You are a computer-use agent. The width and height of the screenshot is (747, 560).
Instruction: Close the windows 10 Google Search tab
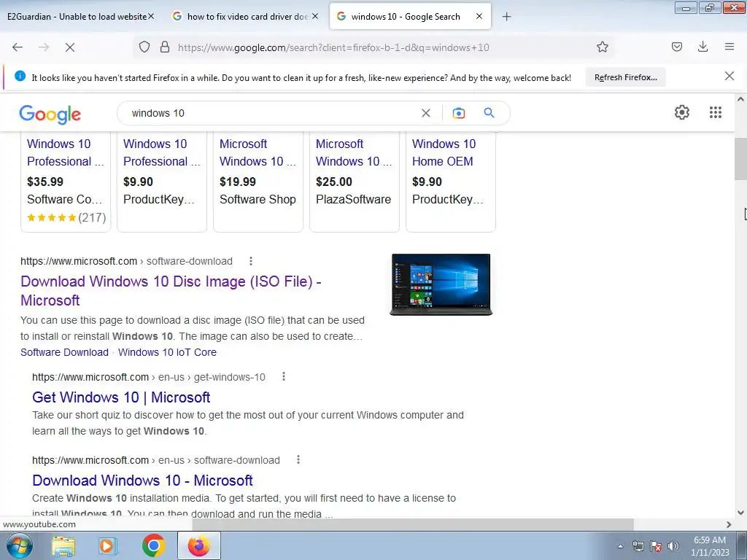[479, 16]
